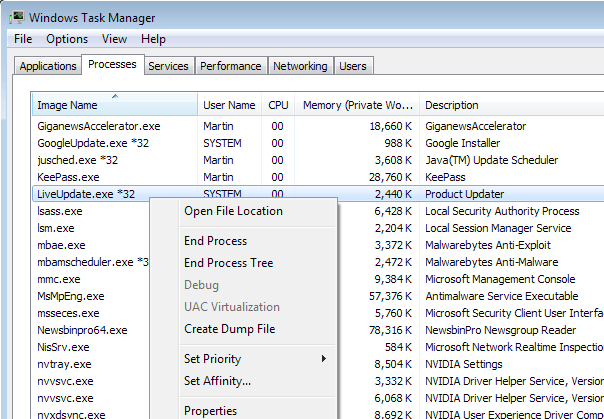This screenshot has height=419, width=604.
Task: Choose End Process Tree in context menu
Action: pos(229,263)
